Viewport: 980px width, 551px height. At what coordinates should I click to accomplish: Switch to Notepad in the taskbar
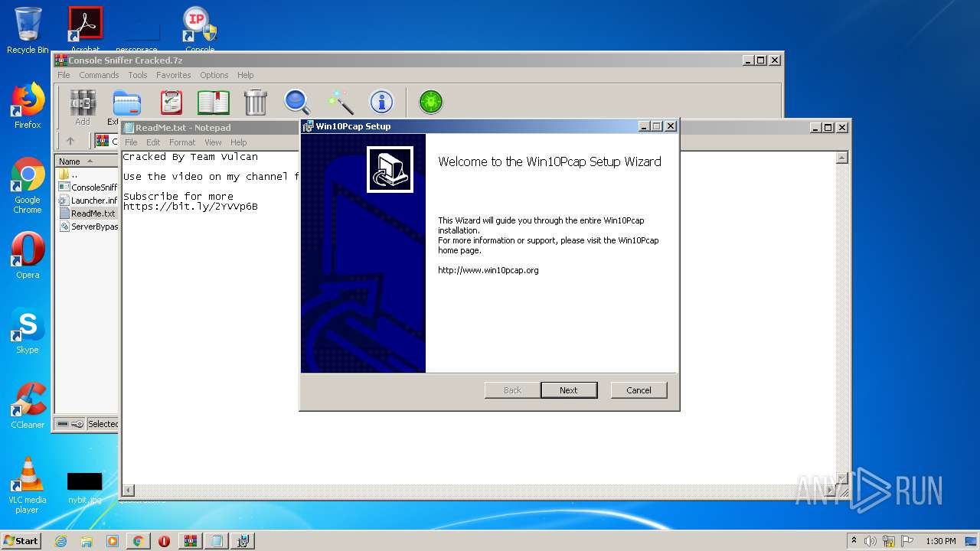point(216,541)
